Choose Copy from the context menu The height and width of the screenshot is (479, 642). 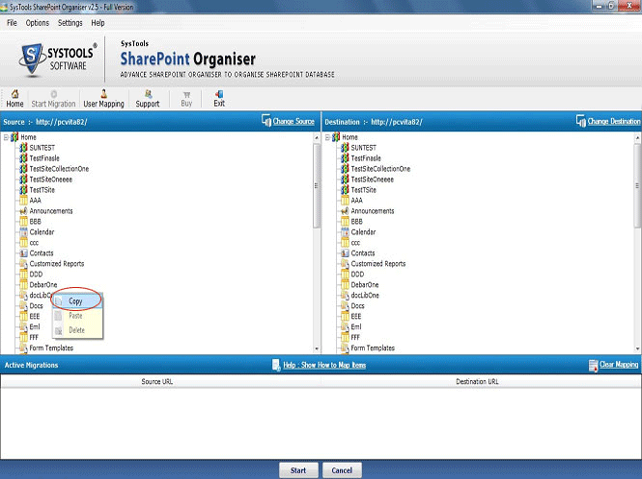pos(77,301)
